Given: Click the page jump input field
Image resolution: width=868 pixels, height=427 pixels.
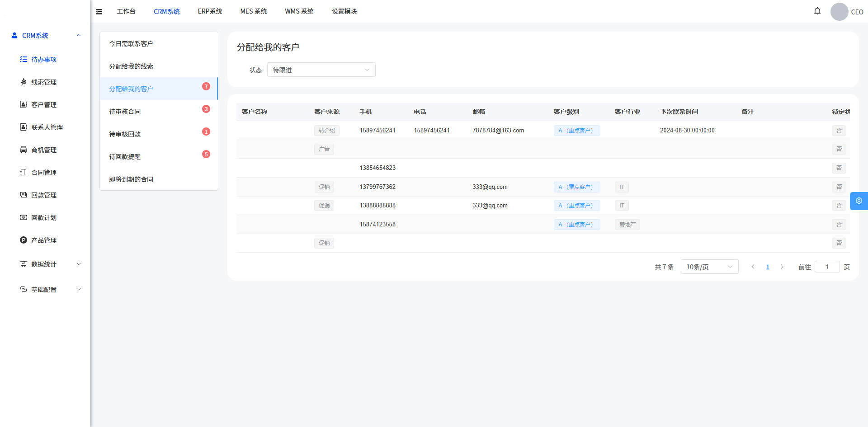Looking at the screenshot, I should point(826,267).
